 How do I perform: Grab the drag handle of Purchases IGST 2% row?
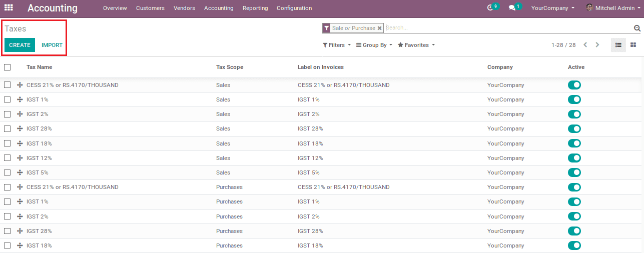(20, 216)
